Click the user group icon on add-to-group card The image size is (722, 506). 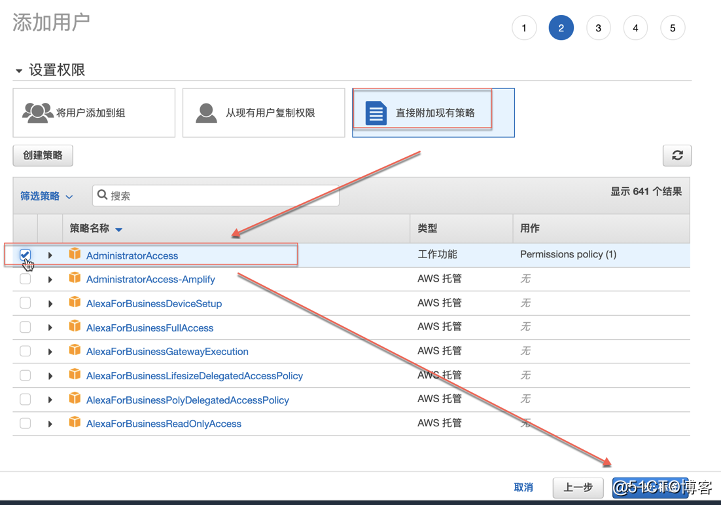(37, 112)
